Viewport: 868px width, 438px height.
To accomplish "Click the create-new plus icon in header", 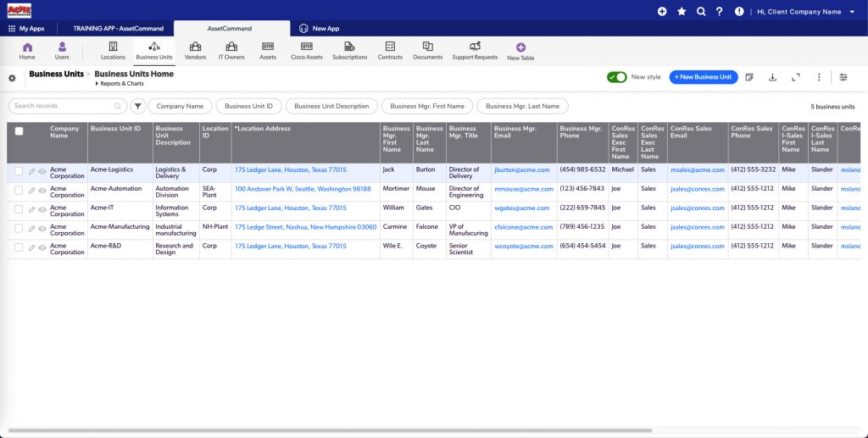I will 662,11.
